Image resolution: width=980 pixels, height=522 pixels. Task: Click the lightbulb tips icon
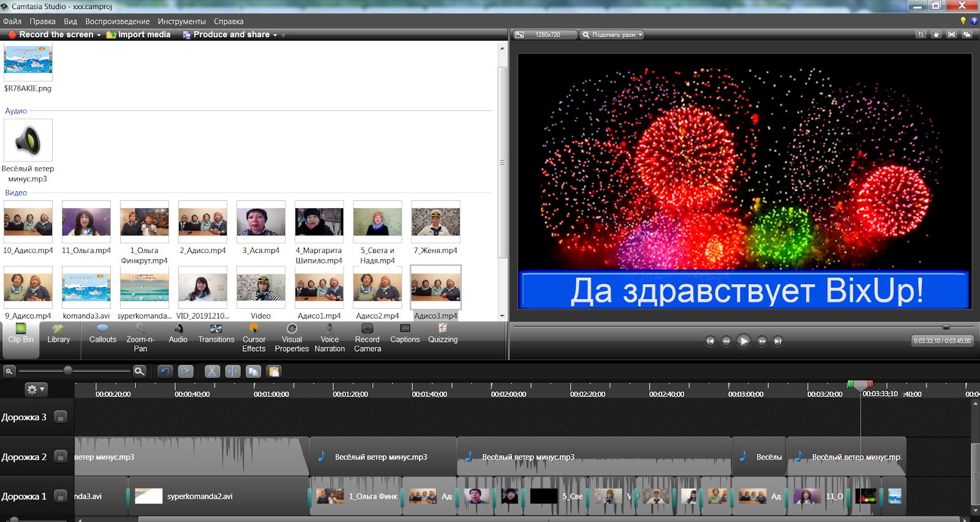pos(963,21)
